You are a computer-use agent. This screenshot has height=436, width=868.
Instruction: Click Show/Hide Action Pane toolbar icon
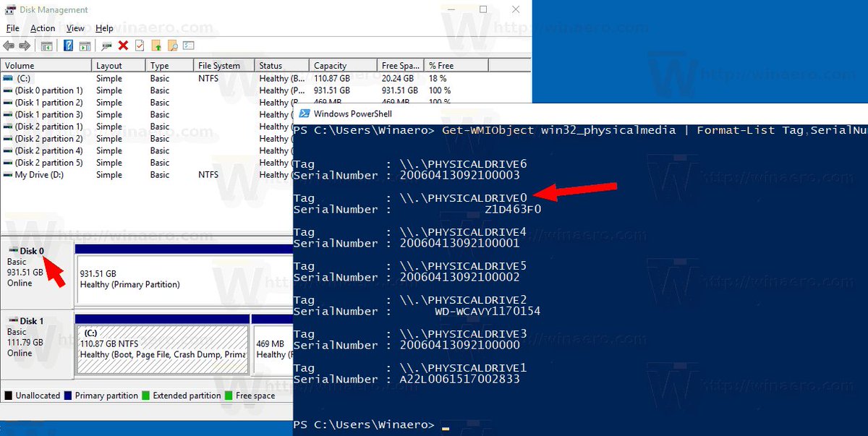(x=84, y=46)
